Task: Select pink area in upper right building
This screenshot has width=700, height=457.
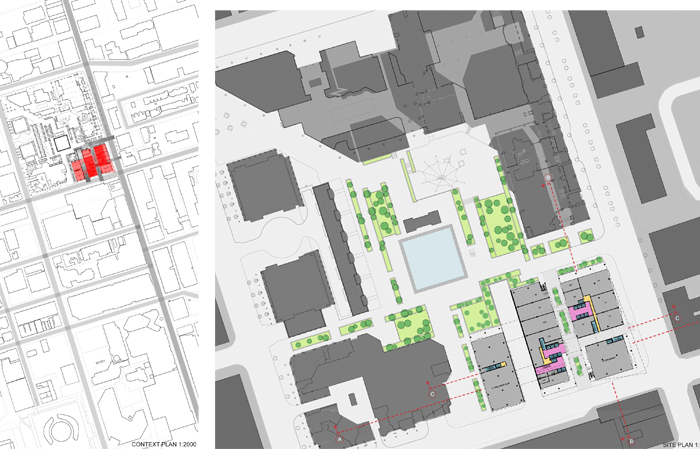Action: point(580,312)
